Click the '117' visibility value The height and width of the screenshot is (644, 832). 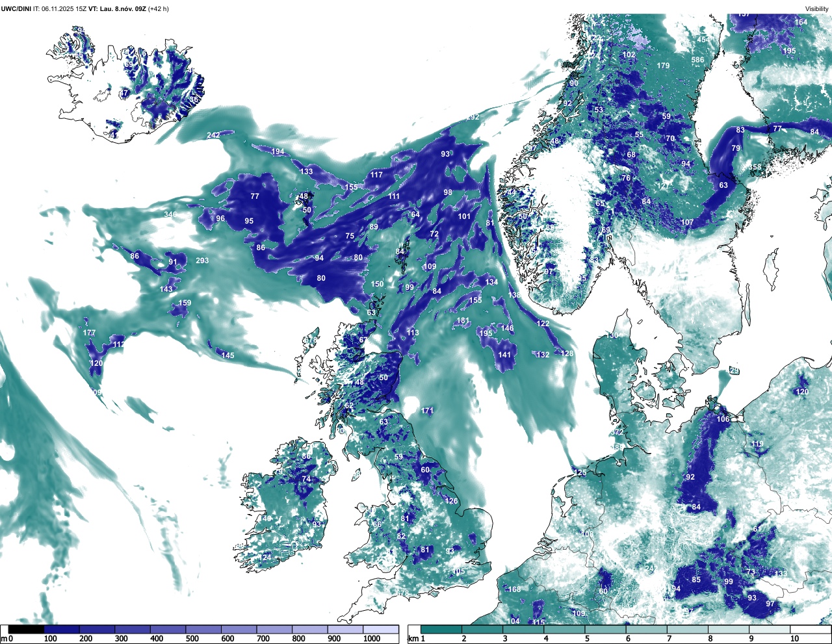(x=377, y=175)
